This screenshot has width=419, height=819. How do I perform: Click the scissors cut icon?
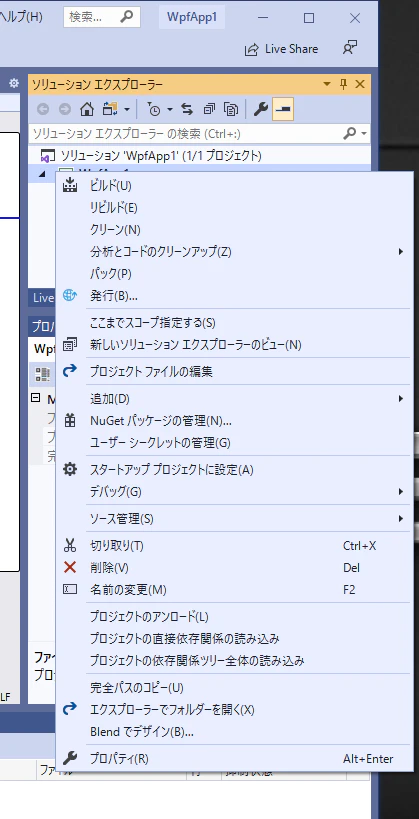(x=69, y=546)
